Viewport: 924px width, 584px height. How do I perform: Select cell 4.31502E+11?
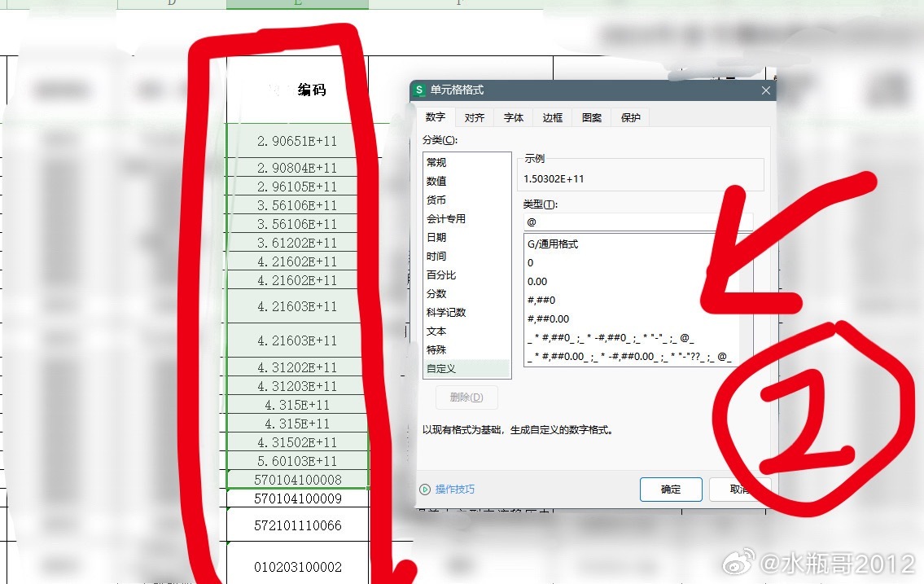coord(298,442)
